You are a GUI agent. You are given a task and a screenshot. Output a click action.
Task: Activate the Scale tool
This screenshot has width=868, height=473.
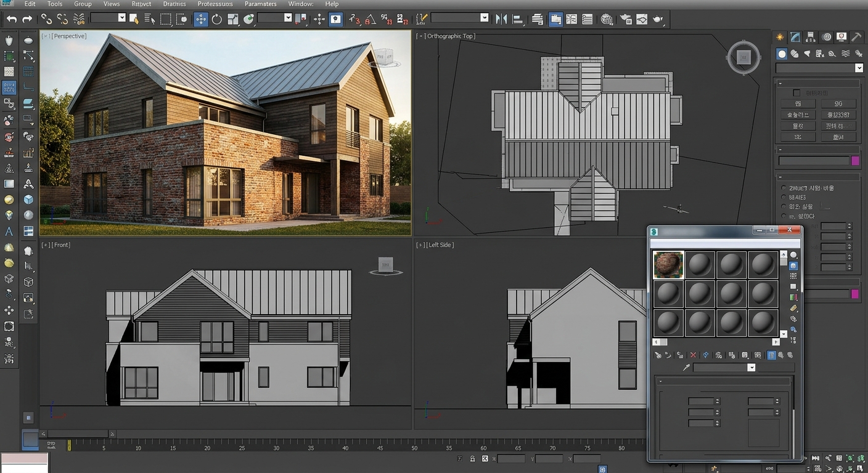point(232,18)
